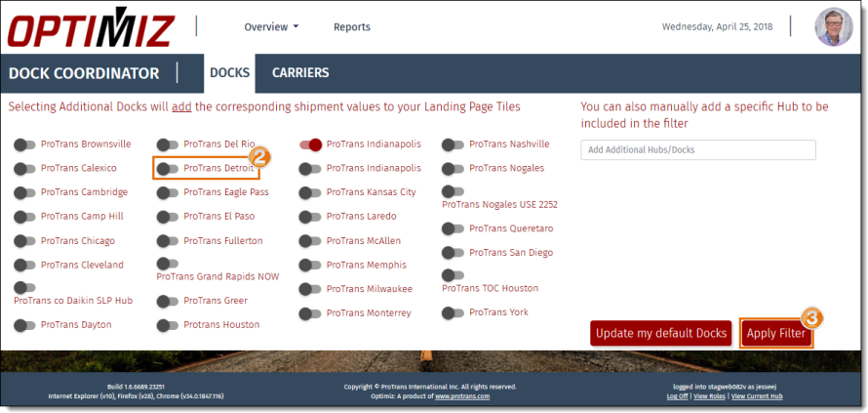
Task: Click the underlined word 'add' in instructions
Action: click(181, 106)
